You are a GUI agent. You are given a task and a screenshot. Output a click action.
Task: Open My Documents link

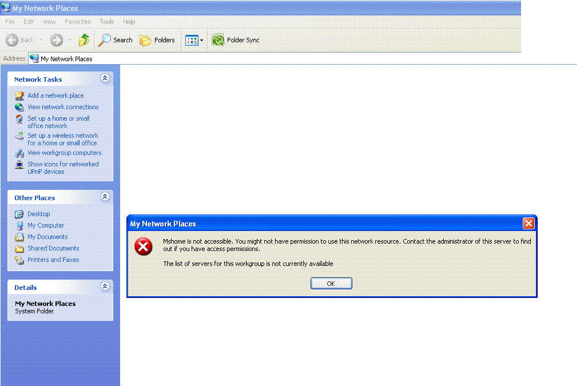pyautogui.click(x=47, y=237)
